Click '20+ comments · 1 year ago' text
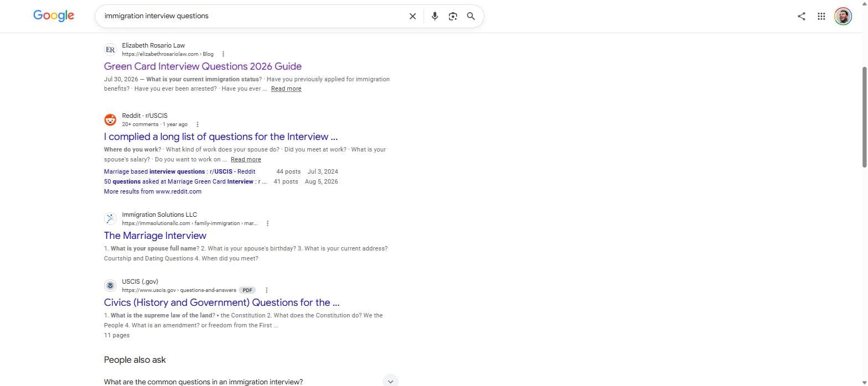The height and width of the screenshot is (386, 868). coord(155,124)
